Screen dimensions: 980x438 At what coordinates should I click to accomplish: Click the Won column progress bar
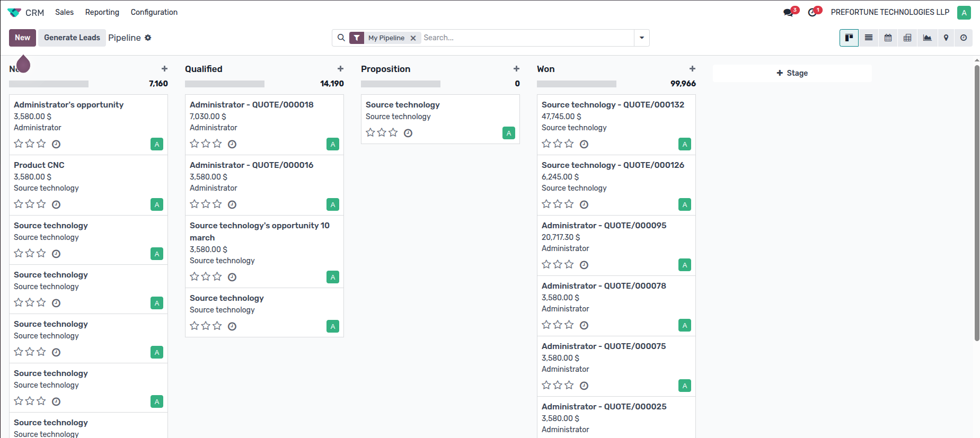click(x=577, y=84)
